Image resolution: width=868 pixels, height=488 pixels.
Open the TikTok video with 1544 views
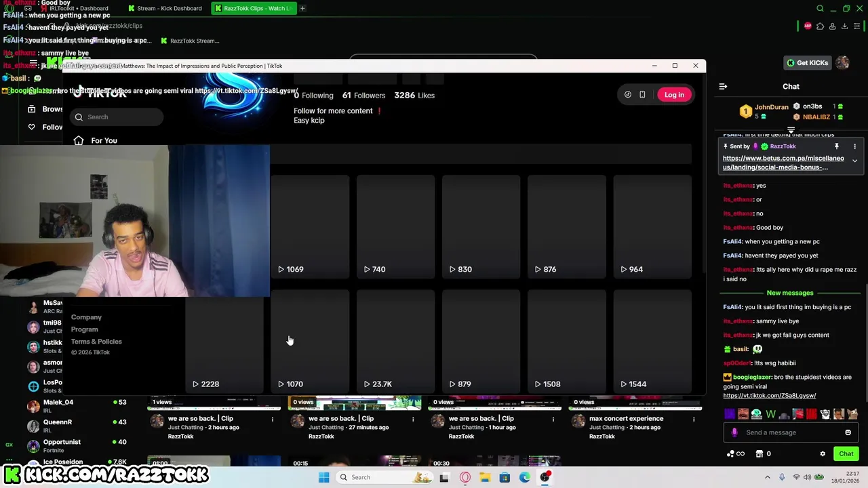[652, 342]
